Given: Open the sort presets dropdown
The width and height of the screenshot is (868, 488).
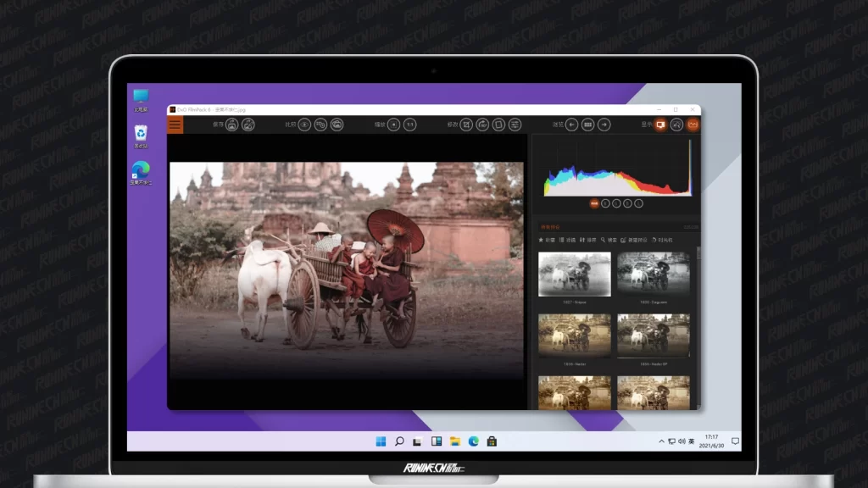Looking at the screenshot, I should 587,240.
